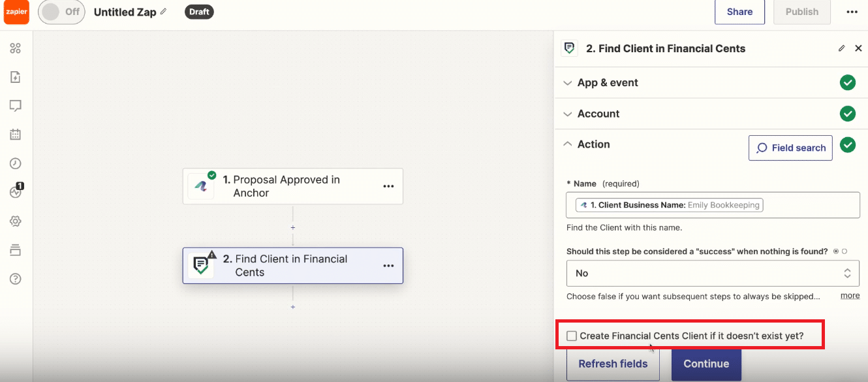Select the empty radio beside success question
The height and width of the screenshot is (382, 868).
pyautogui.click(x=845, y=251)
